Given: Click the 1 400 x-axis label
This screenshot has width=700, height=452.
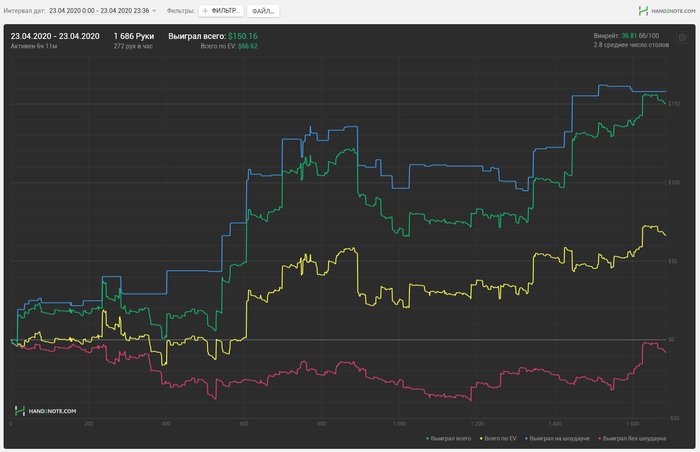Looking at the screenshot, I should (x=554, y=423).
